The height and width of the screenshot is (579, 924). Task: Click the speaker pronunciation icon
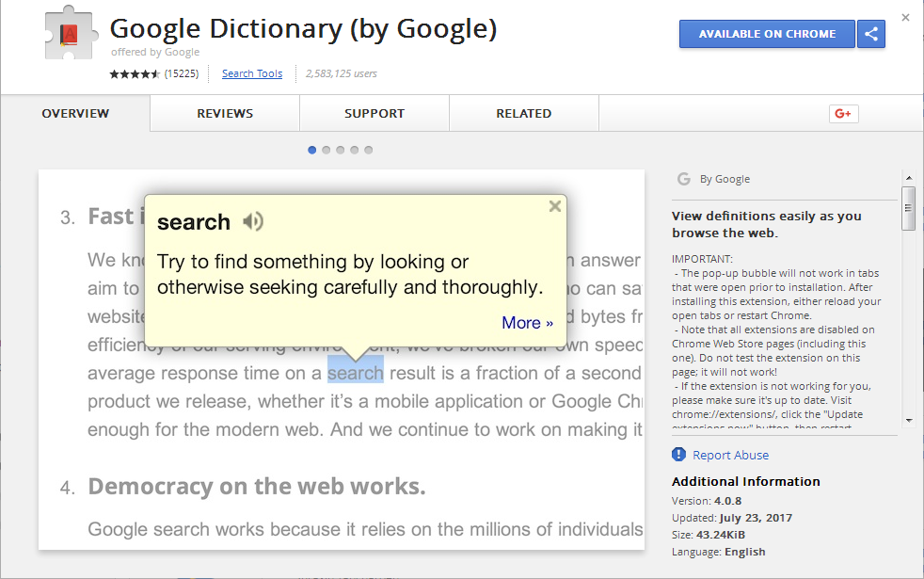(x=253, y=221)
